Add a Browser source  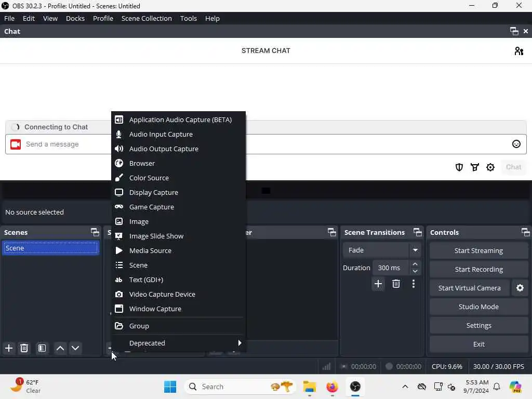[178, 164]
